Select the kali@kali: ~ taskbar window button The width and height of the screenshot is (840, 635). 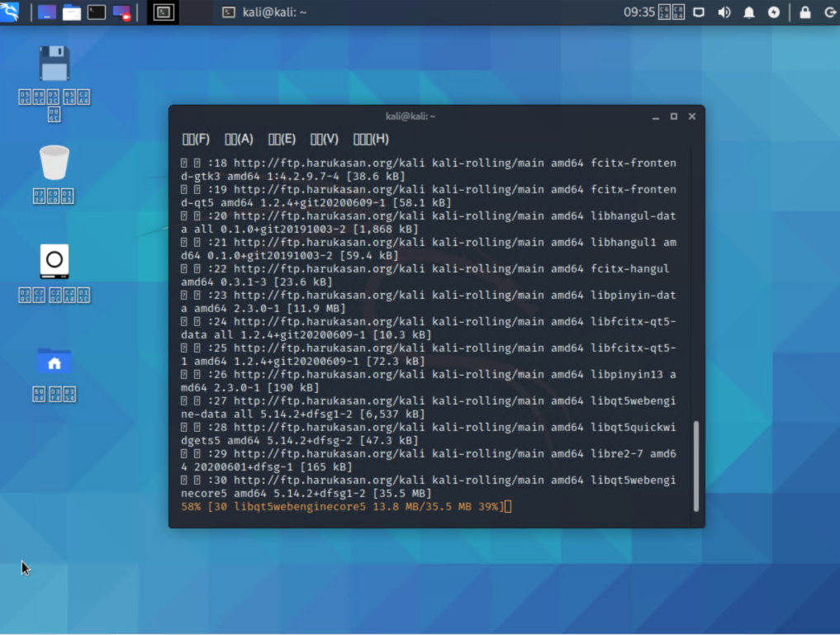[x=264, y=12]
